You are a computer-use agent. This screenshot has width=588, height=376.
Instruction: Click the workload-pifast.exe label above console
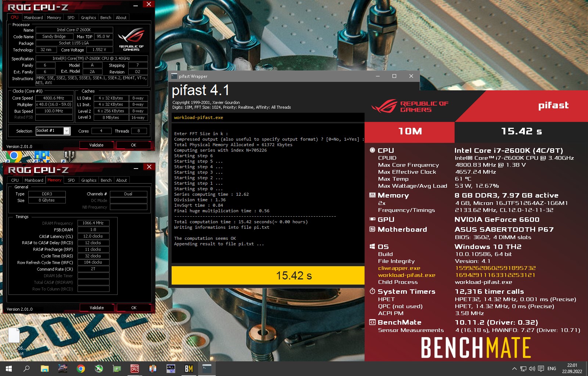point(198,117)
